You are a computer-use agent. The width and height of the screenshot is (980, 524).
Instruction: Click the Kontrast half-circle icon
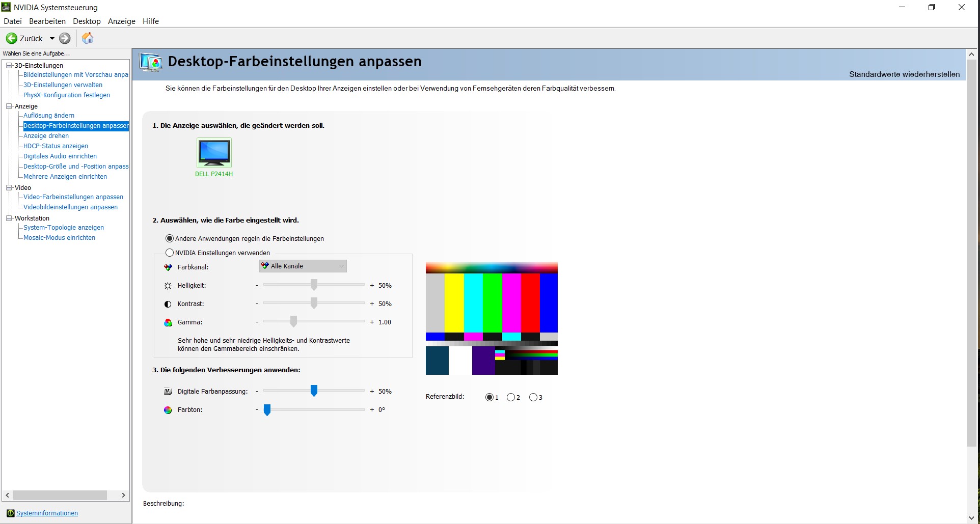click(168, 304)
